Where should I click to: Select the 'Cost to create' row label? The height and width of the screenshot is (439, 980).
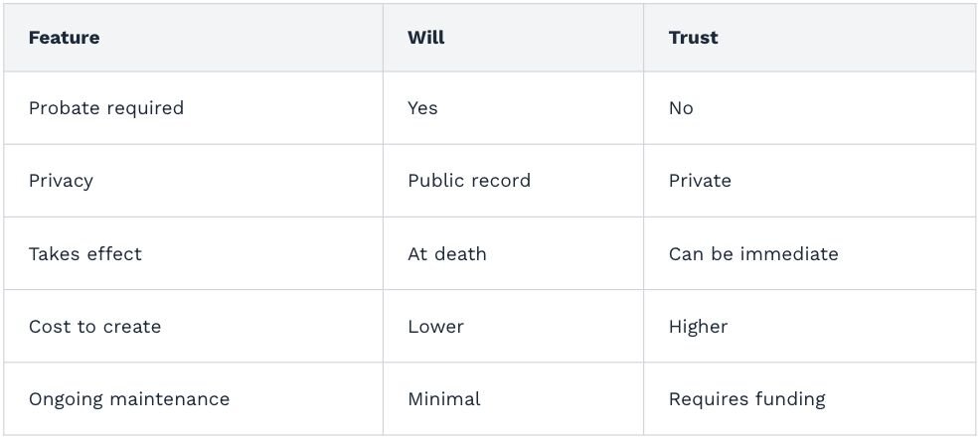pyautogui.click(x=94, y=327)
